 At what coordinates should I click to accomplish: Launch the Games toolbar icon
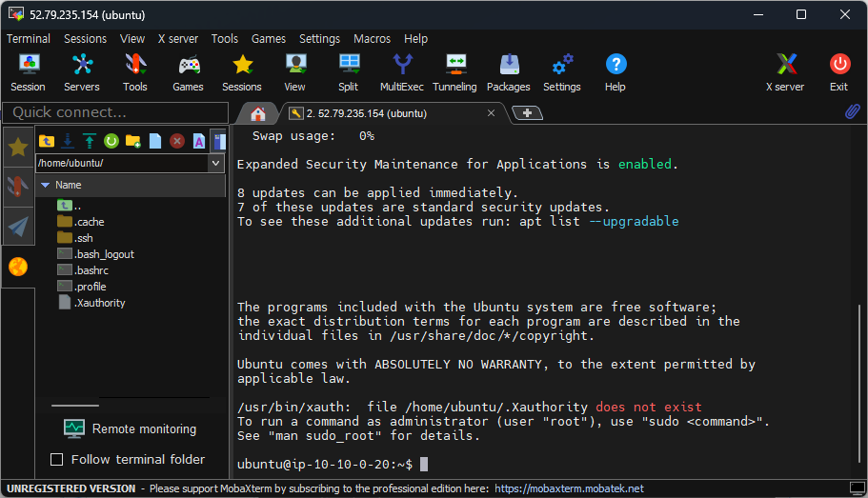click(189, 72)
